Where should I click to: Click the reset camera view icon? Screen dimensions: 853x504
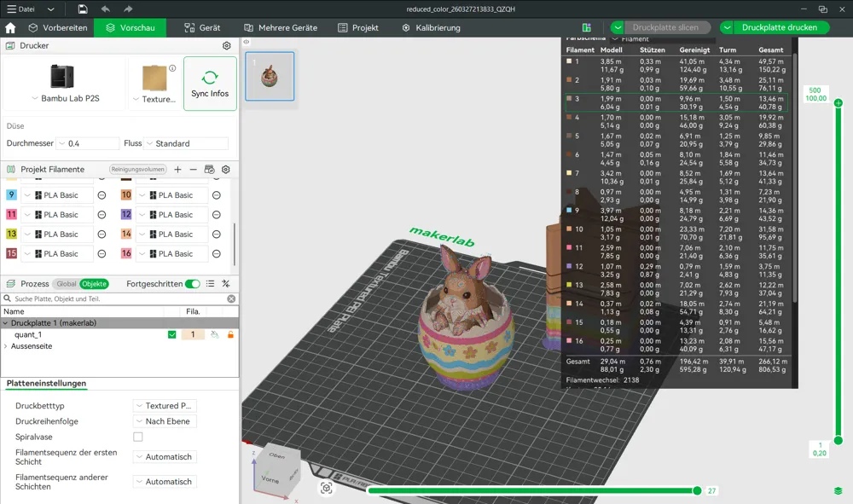(327, 489)
